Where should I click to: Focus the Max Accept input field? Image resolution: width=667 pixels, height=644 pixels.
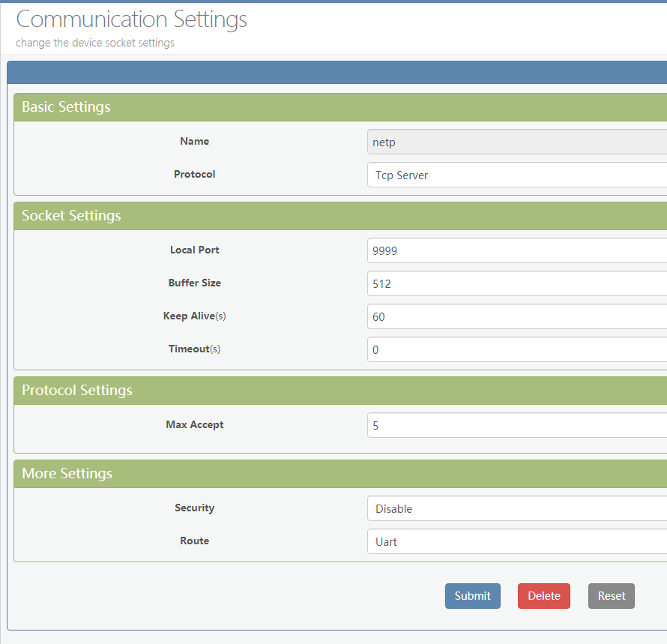516,425
